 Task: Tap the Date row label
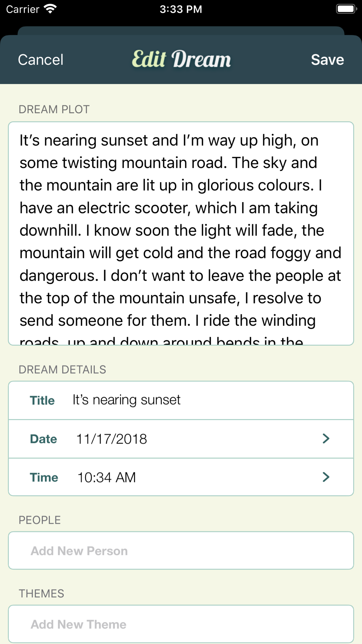pos(43,439)
